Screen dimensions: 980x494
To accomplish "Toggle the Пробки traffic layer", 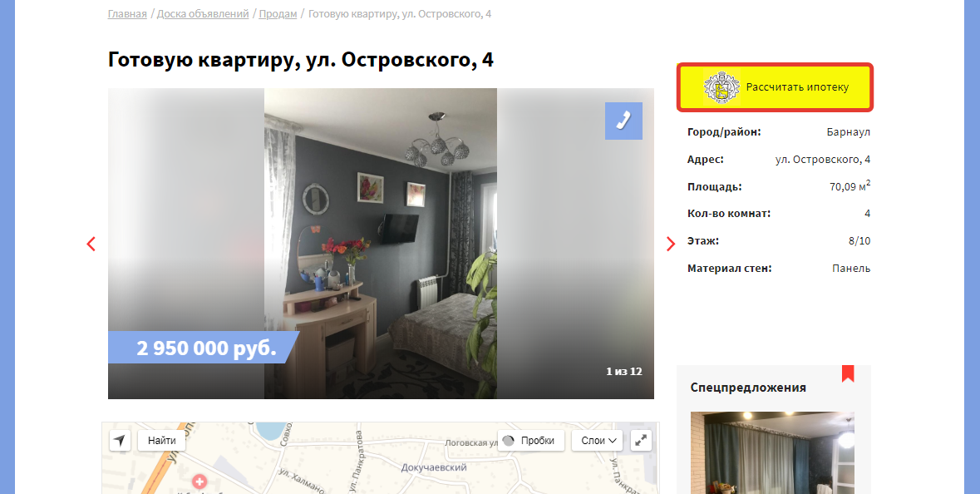I will click(531, 440).
